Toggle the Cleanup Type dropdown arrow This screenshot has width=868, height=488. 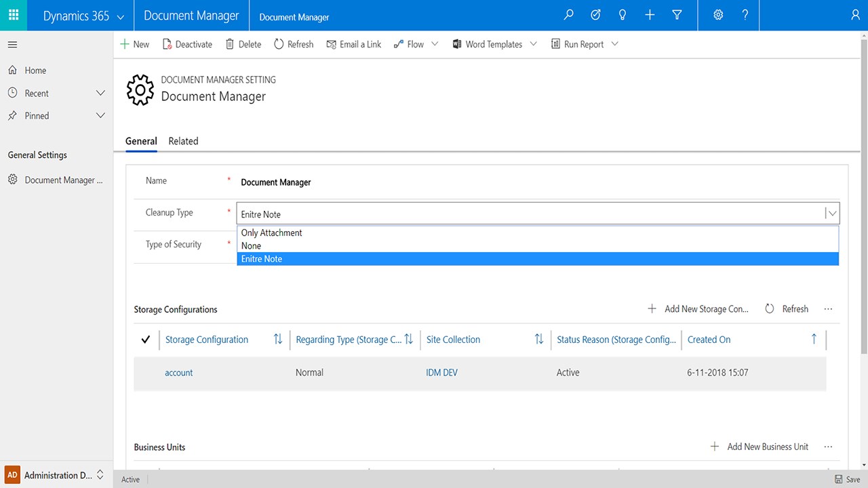pyautogui.click(x=832, y=213)
